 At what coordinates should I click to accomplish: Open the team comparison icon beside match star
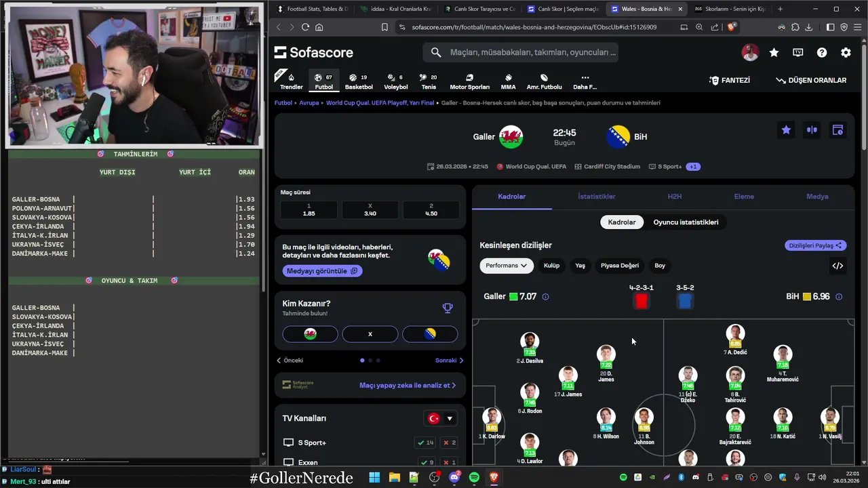point(812,130)
